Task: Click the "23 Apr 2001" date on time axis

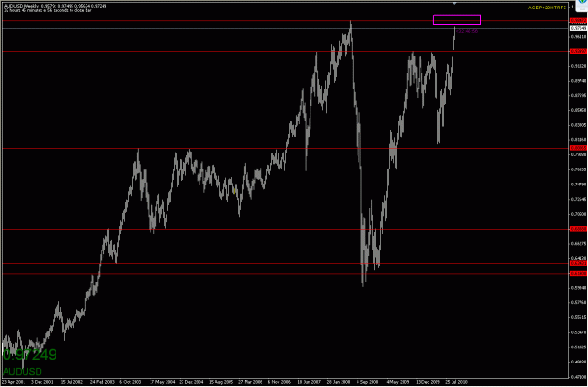Action: point(12,381)
